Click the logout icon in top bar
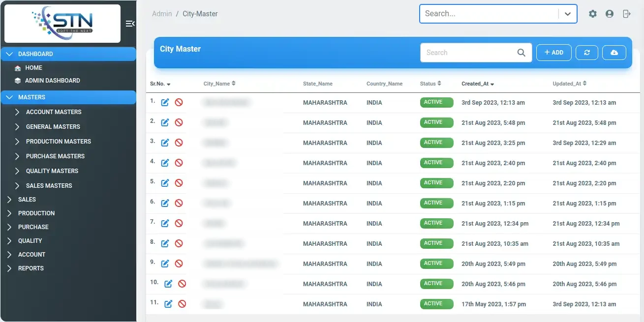The height and width of the screenshot is (322, 644). coord(626,14)
